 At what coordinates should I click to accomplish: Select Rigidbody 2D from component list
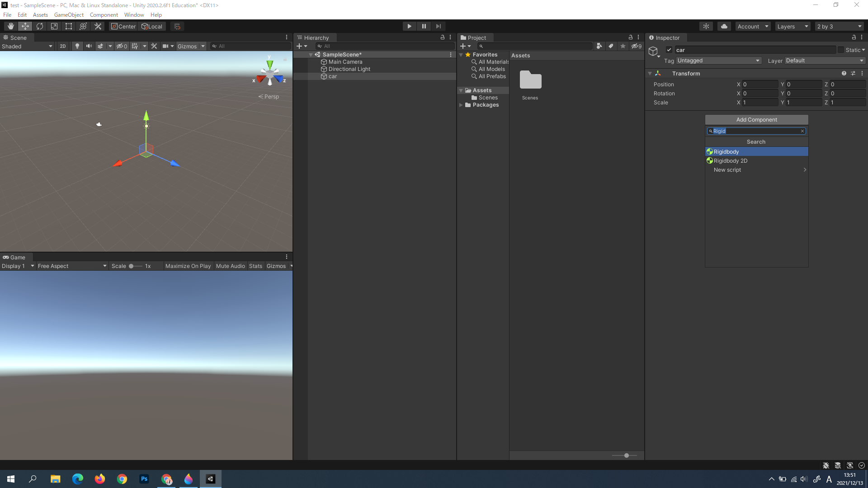pyautogui.click(x=730, y=161)
